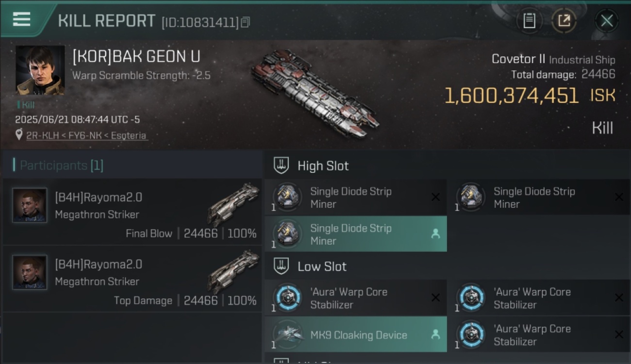631x364 pixels.
Task: Click X on first Single Diode Strip Miner
Action: click(435, 197)
